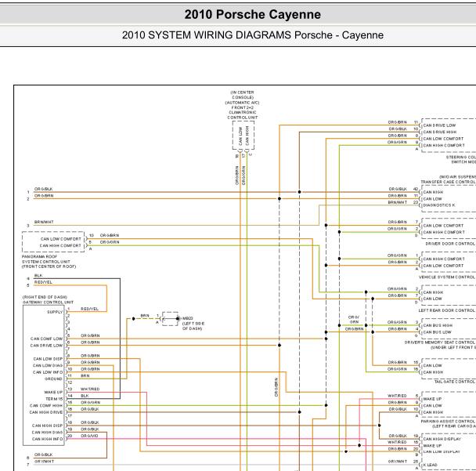Click the "MB22" ground point label
The width and height of the screenshot is (476, 471).
point(188,318)
